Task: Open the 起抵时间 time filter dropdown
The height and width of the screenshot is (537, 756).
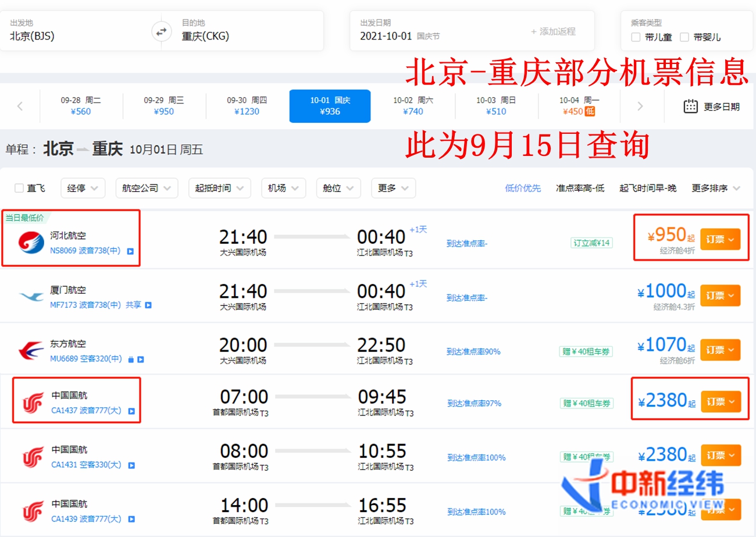Action: [x=219, y=189]
